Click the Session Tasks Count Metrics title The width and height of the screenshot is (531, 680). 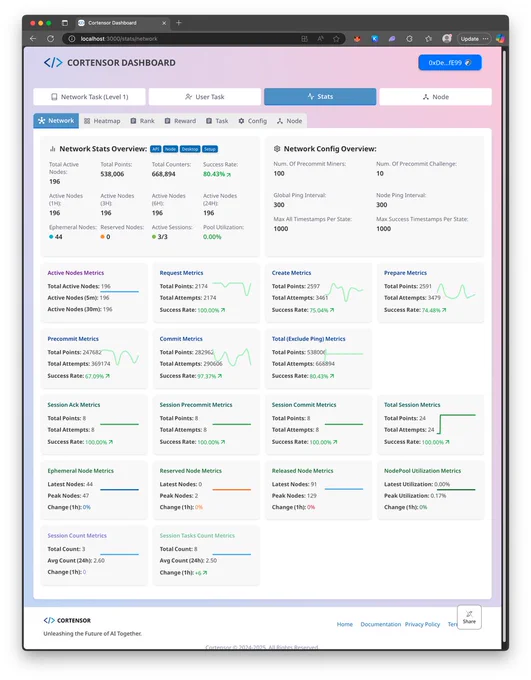(197, 536)
